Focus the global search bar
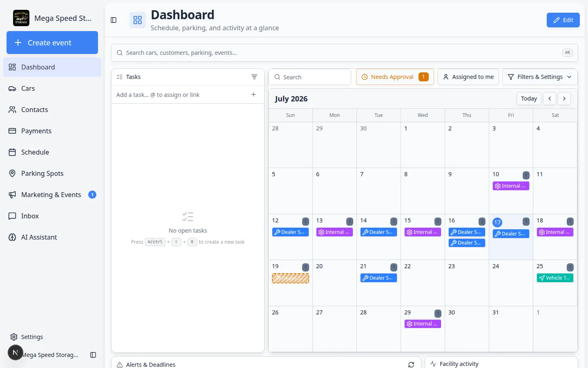Viewport: 588px width, 368px height. (344, 53)
